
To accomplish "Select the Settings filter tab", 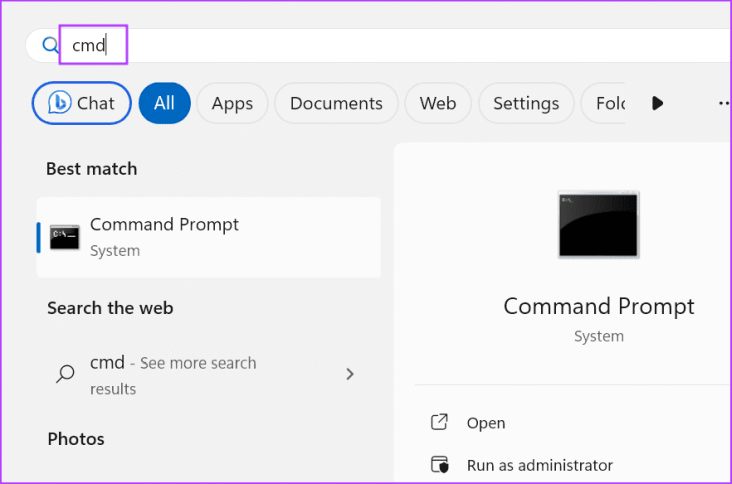I will (526, 103).
